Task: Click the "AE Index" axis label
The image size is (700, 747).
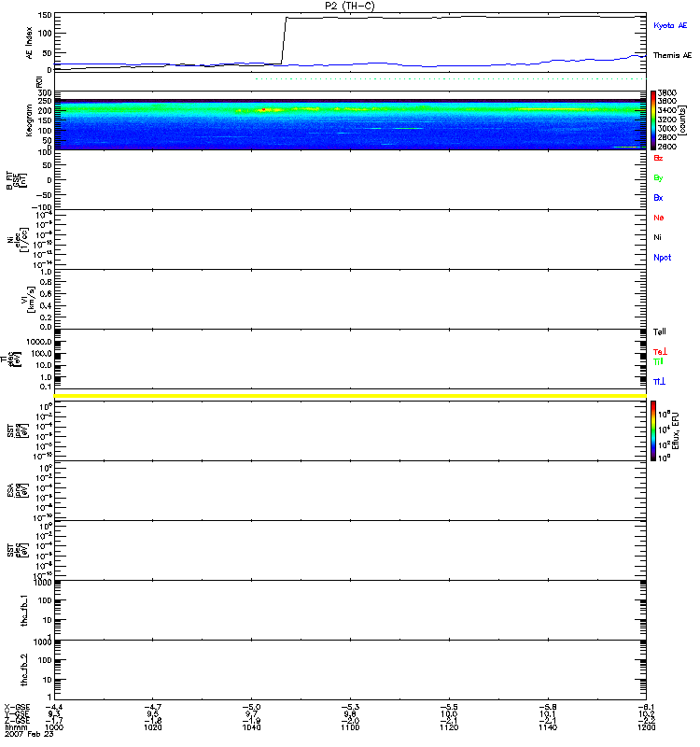Action: click(x=29, y=43)
